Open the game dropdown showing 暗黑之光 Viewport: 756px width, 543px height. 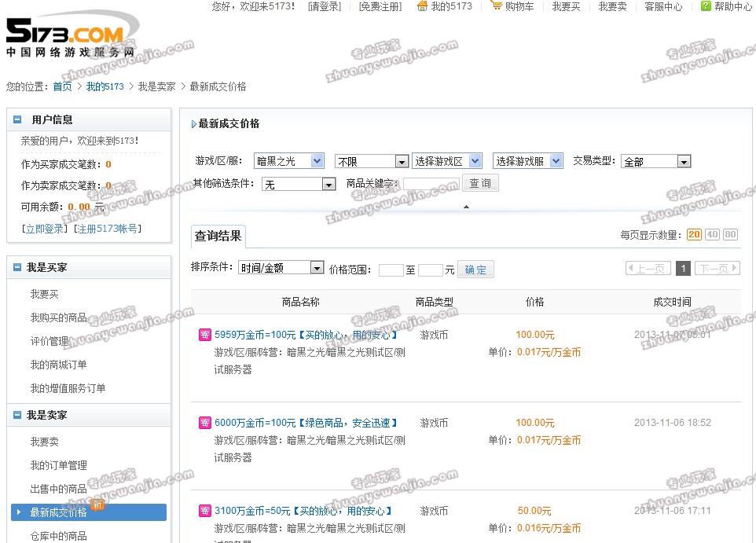coord(288,161)
